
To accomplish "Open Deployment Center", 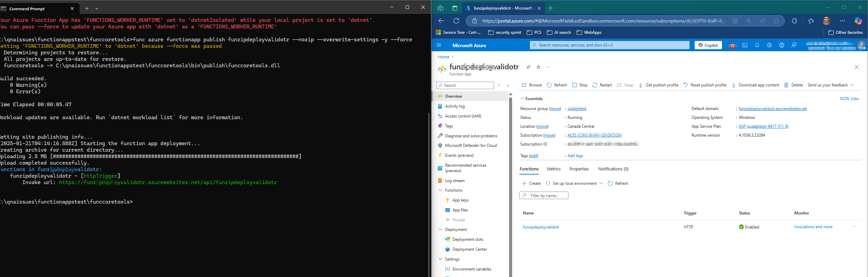I will pyautogui.click(x=469, y=249).
